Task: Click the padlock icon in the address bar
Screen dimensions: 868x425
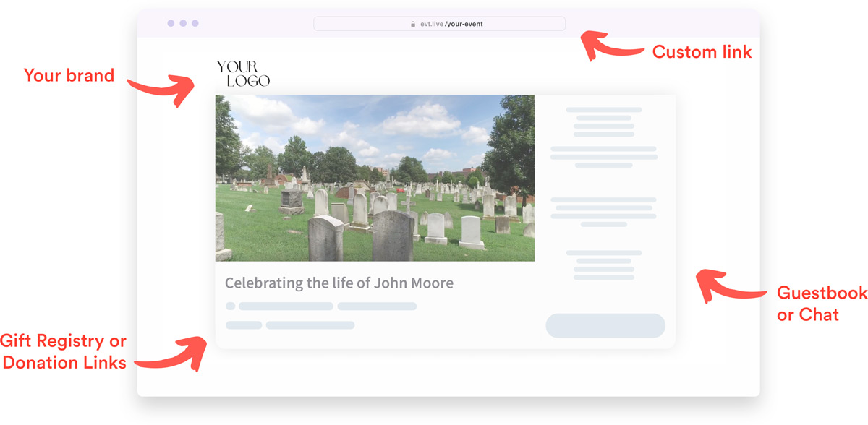Action: [x=413, y=24]
